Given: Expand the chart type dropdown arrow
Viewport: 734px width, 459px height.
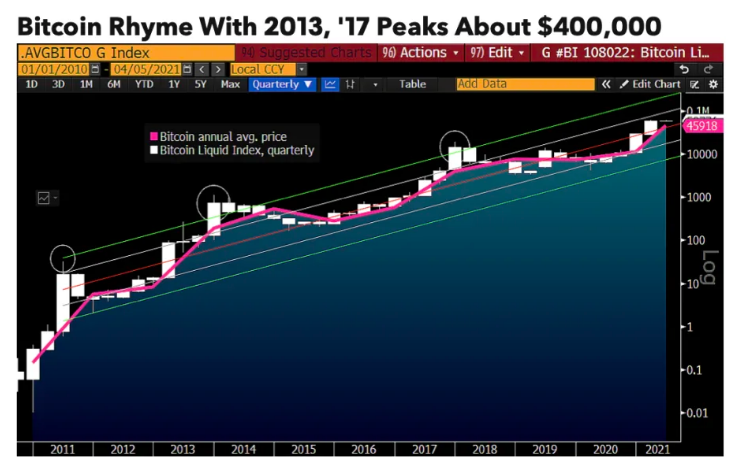Looking at the screenshot, I should point(375,85).
